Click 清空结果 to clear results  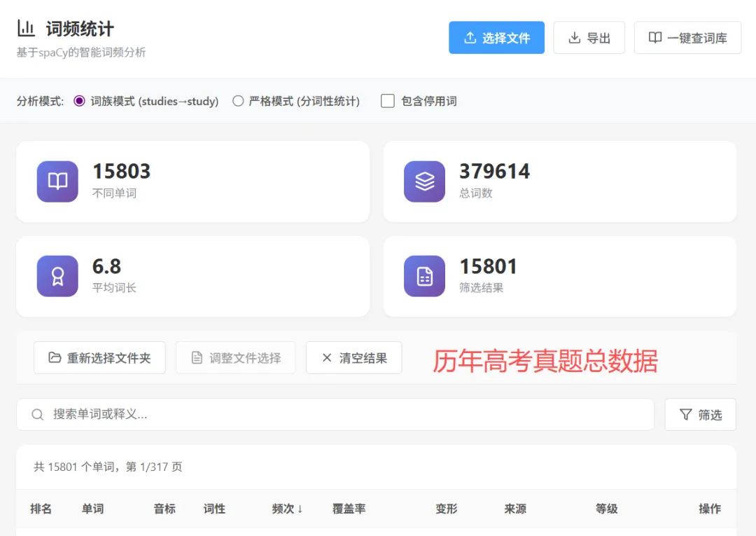click(353, 357)
